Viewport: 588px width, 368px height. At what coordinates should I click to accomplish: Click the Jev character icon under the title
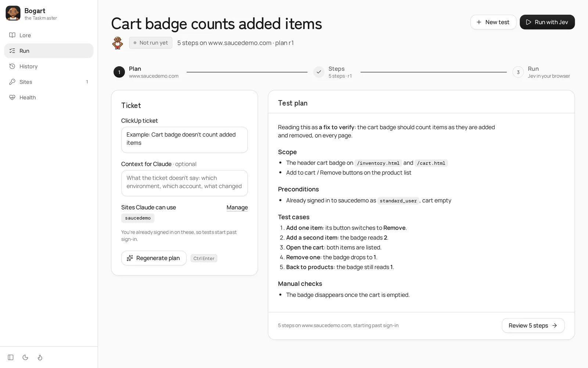coord(118,43)
